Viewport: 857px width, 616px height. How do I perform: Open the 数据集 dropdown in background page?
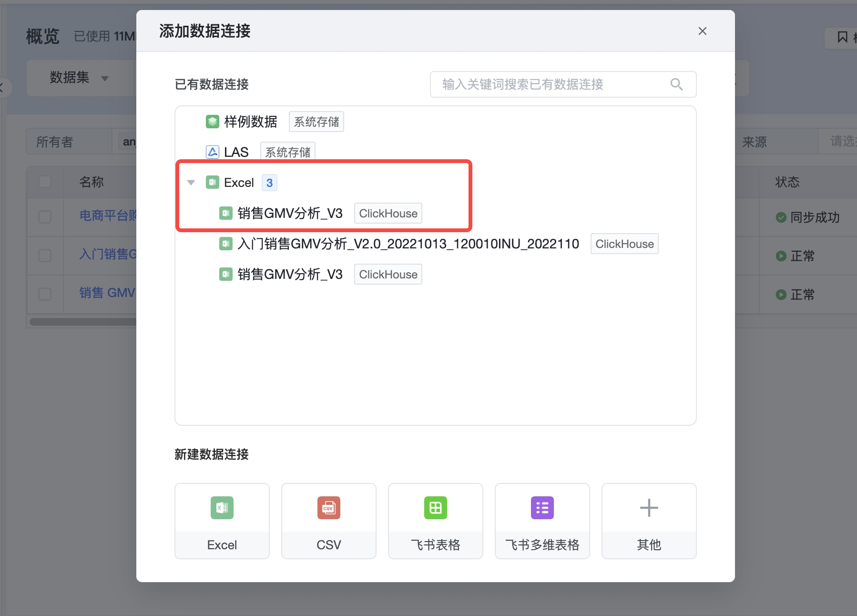pos(80,78)
